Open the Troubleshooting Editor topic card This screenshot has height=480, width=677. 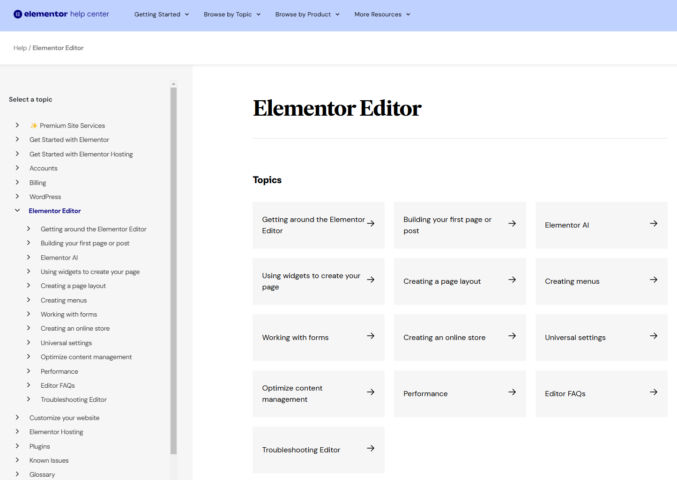(318, 450)
